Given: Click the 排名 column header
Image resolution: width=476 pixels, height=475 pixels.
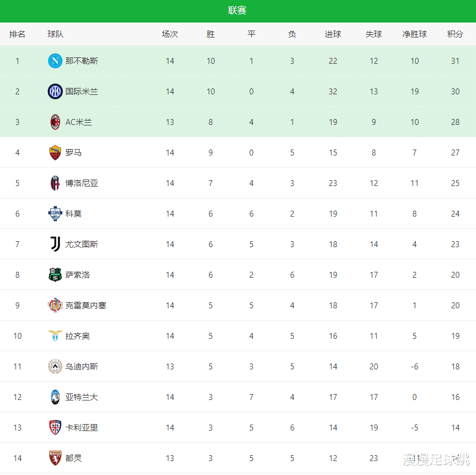Looking at the screenshot, I should pyautogui.click(x=17, y=34).
